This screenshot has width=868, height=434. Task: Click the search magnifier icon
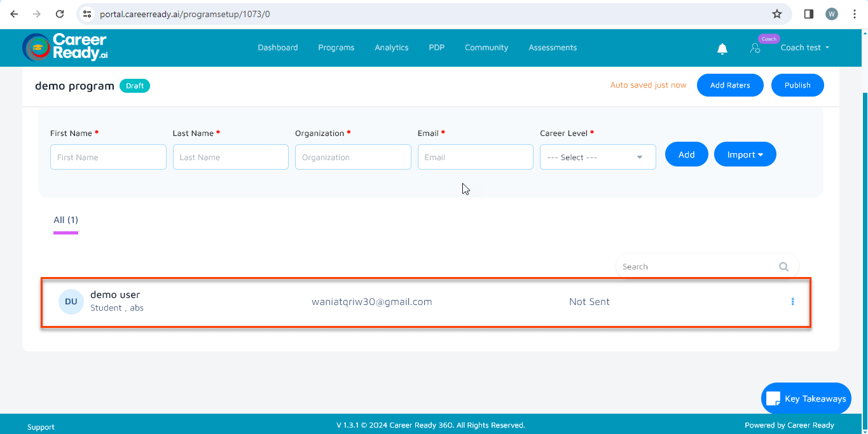pyautogui.click(x=783, y=267)
